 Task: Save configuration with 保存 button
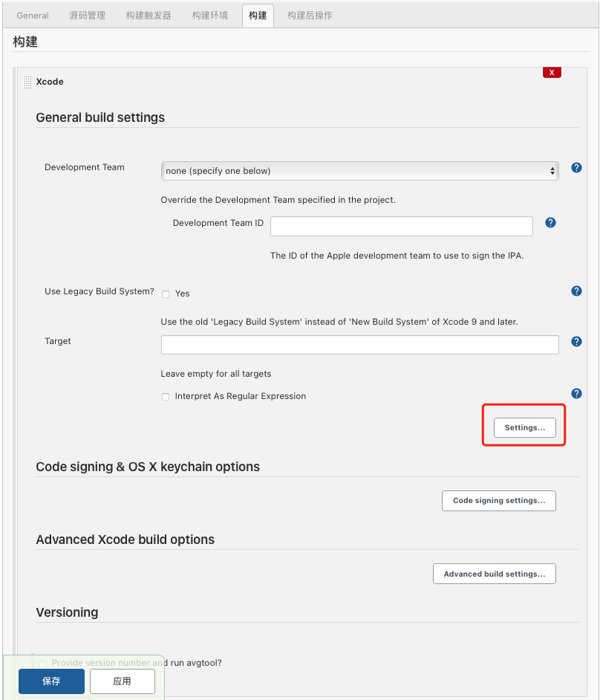coord(51,681)
